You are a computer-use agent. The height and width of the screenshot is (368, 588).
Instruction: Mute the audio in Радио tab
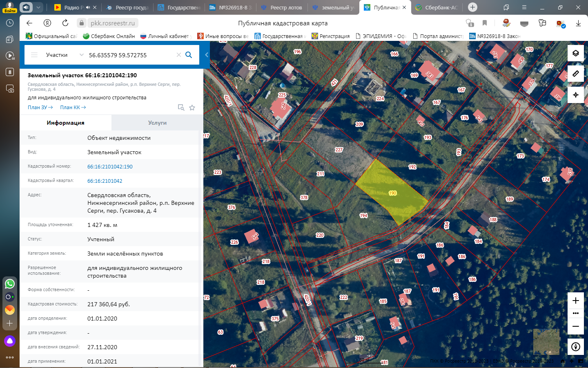coord(88,7)
